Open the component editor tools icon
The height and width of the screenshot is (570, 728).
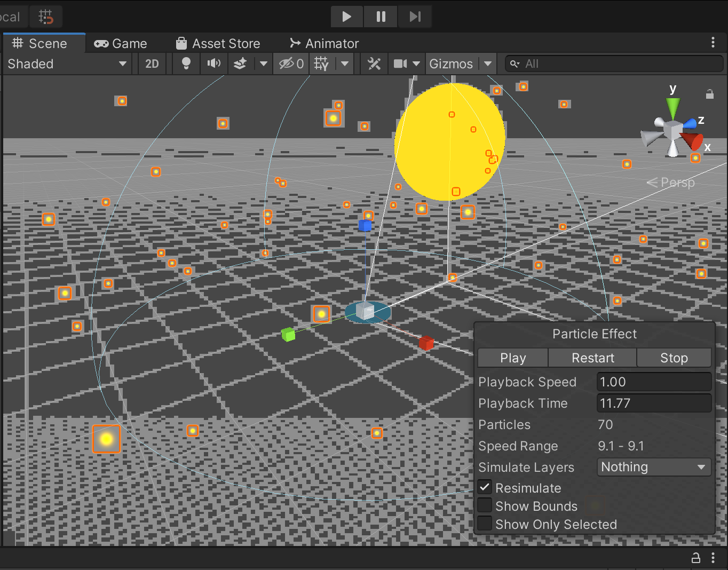(x=374, y=64)
